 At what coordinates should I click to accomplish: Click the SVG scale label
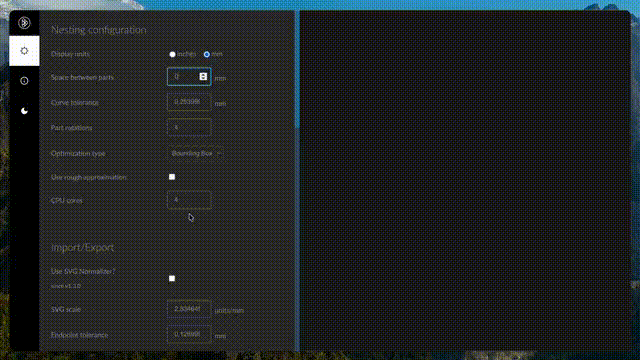click(x=66, y=309)
